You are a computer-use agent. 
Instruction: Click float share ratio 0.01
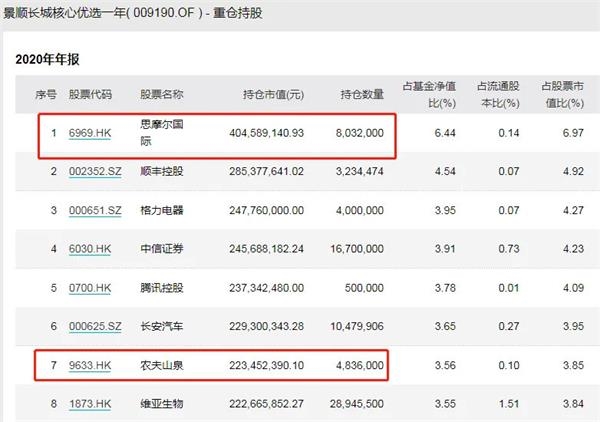(509, 288)
